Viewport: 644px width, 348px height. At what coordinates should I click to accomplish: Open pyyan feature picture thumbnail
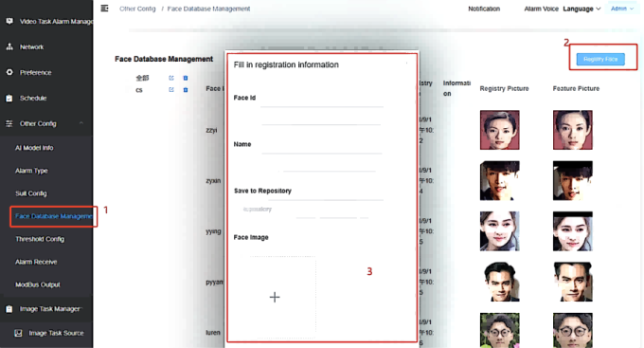[573, 282]
